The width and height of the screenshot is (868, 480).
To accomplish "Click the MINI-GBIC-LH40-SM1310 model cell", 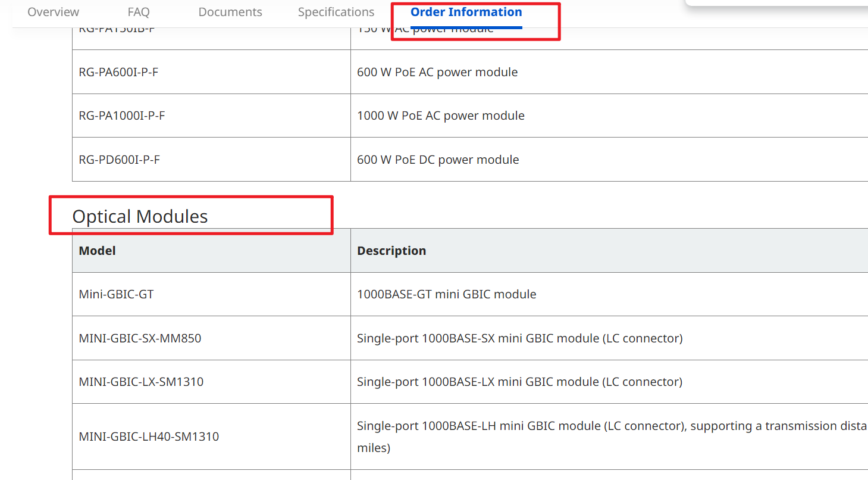I will tap(149, 437).
